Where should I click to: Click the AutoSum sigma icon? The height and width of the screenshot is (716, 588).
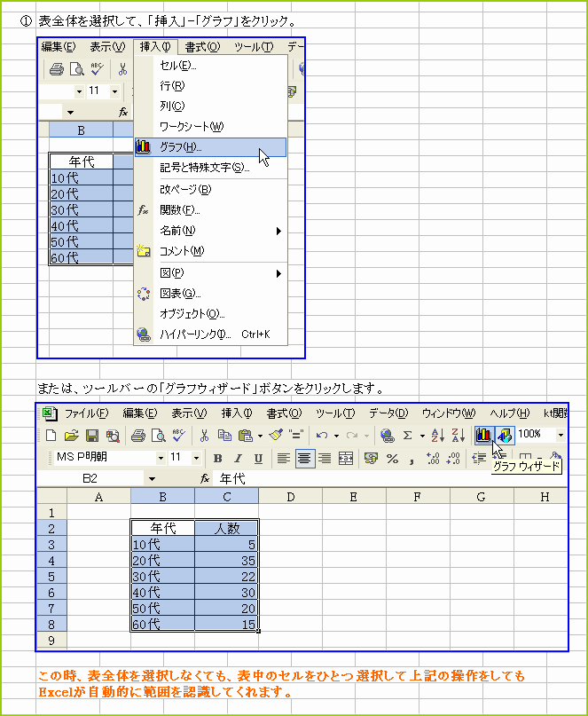coord(408,435)
